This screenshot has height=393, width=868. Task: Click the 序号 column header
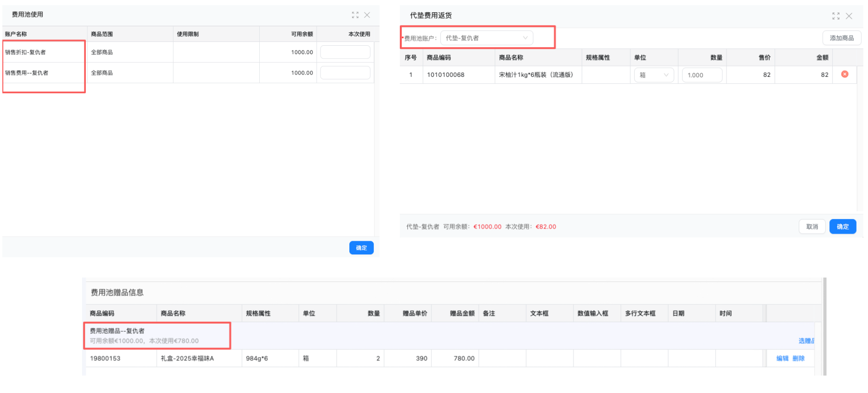(x=411, y=57)
